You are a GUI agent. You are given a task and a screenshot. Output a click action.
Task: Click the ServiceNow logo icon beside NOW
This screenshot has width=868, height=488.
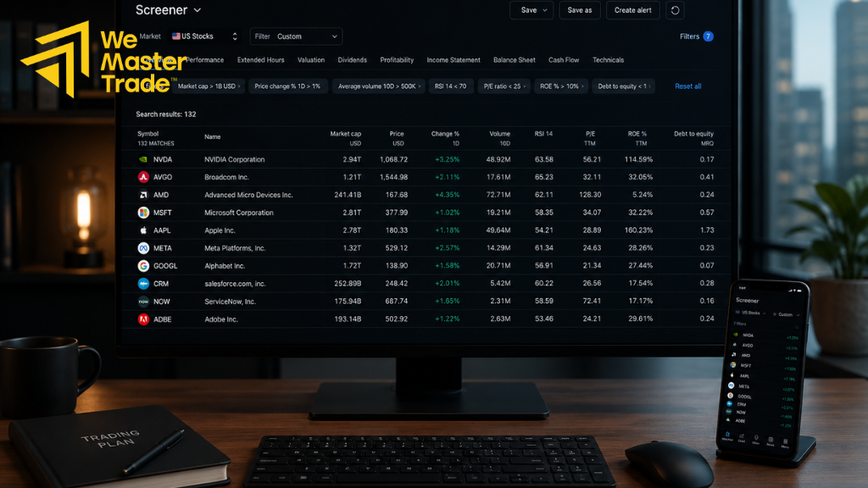coord(143,302)
